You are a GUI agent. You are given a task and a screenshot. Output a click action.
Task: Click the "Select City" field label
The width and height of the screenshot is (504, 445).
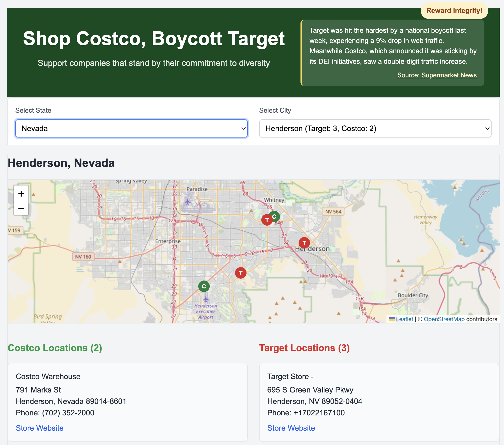pos(275,110)
